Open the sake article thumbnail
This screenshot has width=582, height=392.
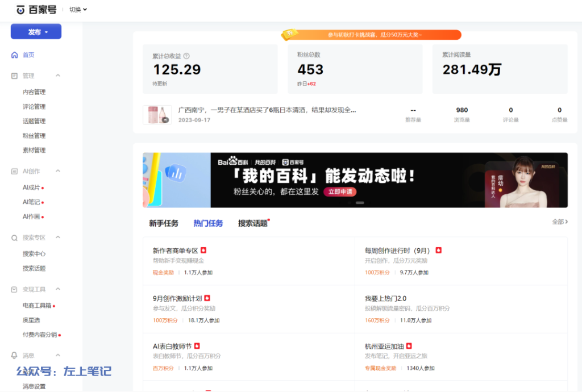point(157,115)
